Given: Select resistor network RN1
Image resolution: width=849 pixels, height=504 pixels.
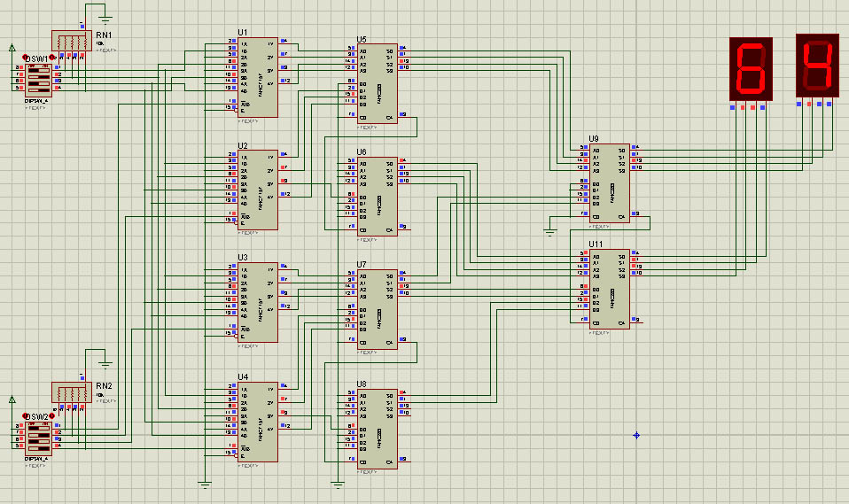Looking at the screenshot, I should pyautogui.click(x=72, y=43).
